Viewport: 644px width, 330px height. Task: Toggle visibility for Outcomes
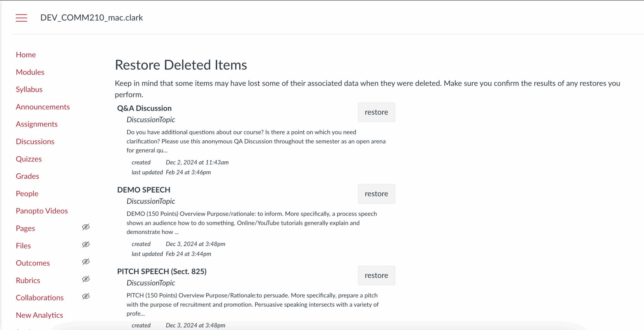coord(86,262)
